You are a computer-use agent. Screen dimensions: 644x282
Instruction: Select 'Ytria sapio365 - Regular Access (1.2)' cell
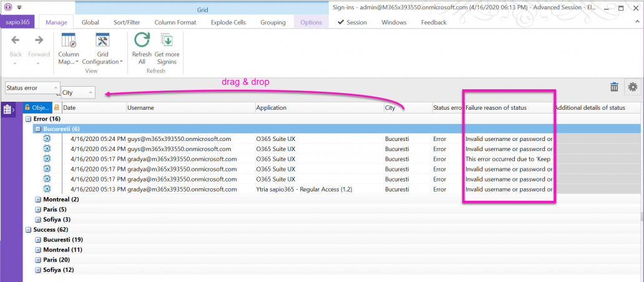pos(319,189)
